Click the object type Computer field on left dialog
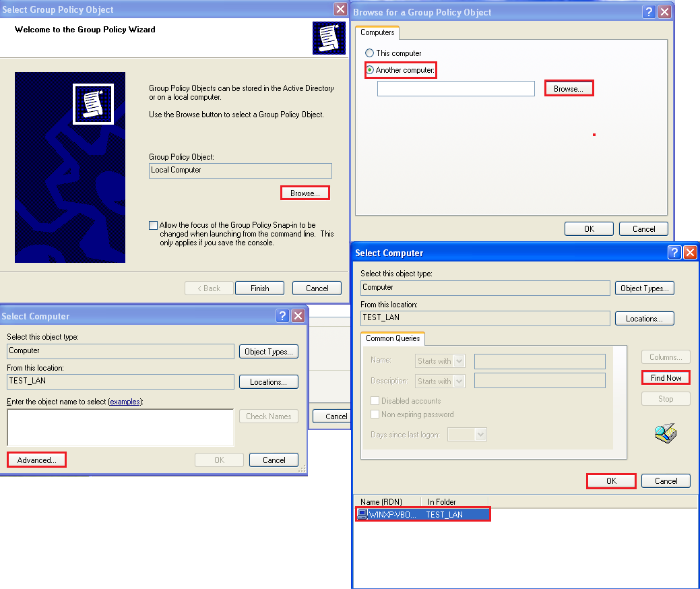 tap(121, 351)
